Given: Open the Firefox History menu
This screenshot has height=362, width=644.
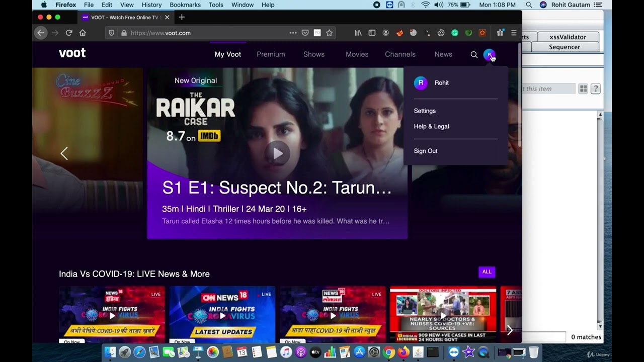Looking at the screenshot, I should (151, 5).
